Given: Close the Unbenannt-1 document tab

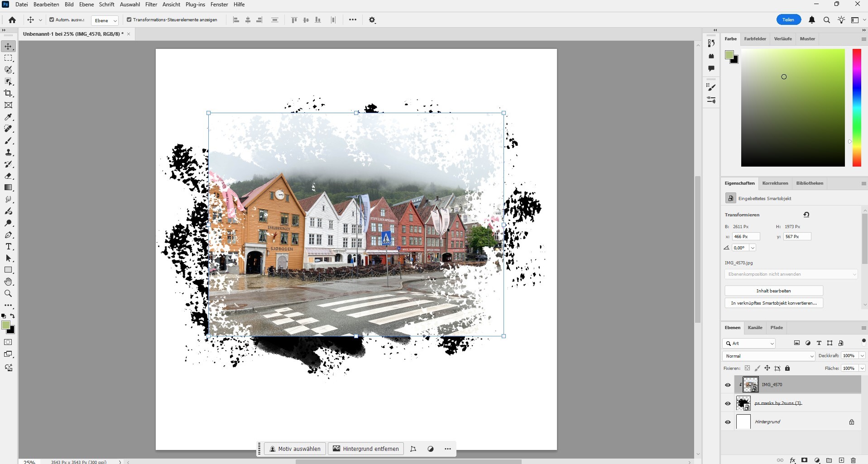Looking at the screenshot, I should (129, 34).
